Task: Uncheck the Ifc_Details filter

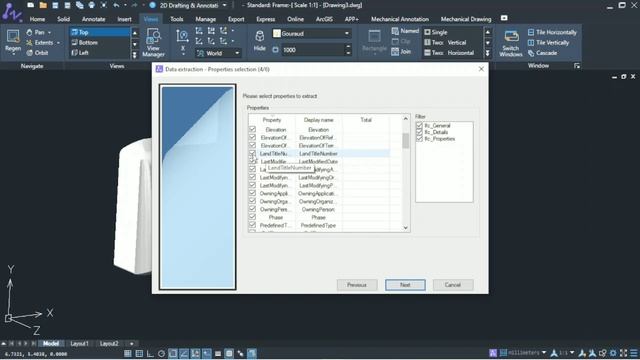Action: pyautogui.click(x=419, y=132)
